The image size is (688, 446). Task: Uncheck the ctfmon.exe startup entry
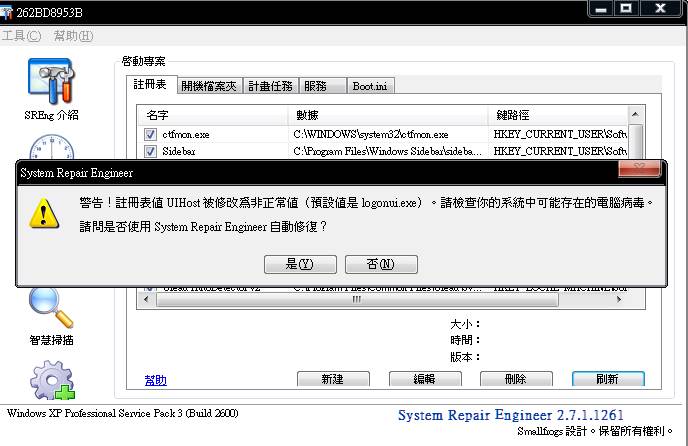click(150, 134)
